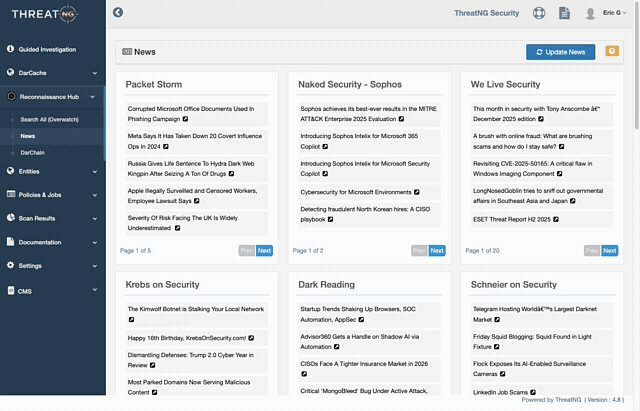Click the Guided Investigation info icon
640x411 pixels.
click(11, 49)
